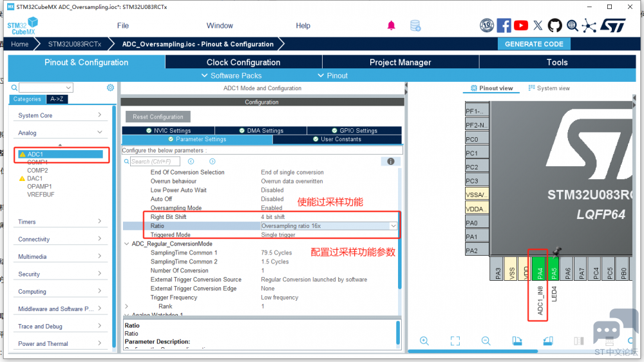
Task: Open the YouTube link icon
Action: [x=521, y=26]
